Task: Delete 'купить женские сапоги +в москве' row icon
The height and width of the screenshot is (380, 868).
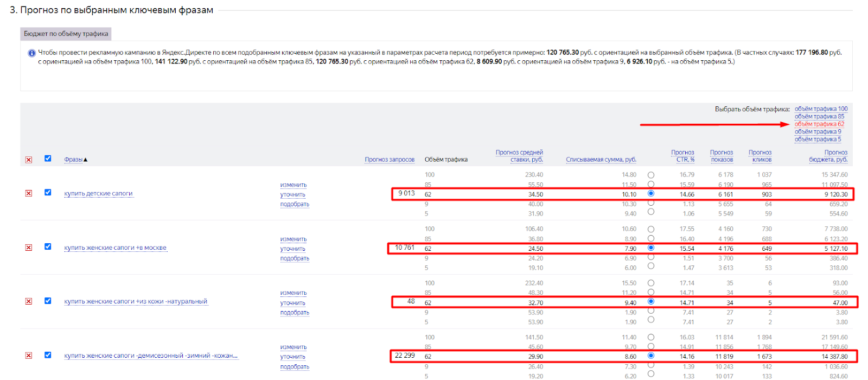Action: [29, 248]
